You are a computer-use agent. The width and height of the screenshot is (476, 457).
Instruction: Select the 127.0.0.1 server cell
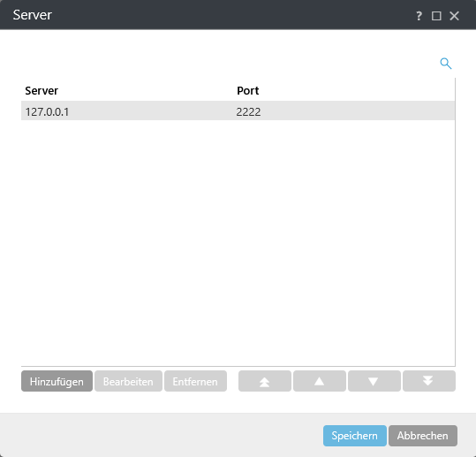pyautogui.click(x=47, y=111)
